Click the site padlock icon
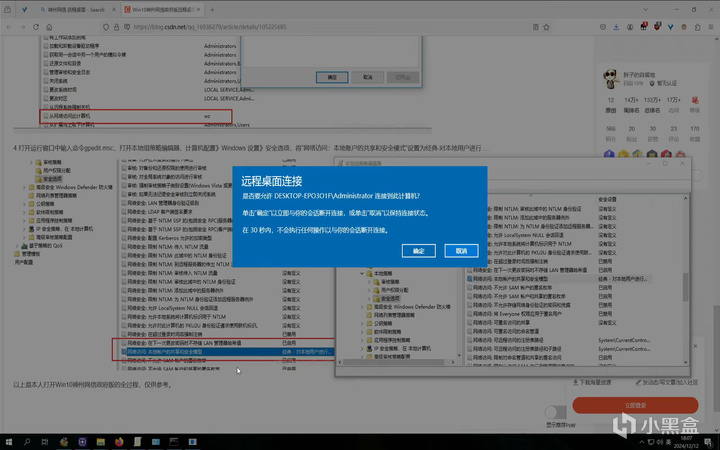This screenshot has height=450, width=720. pos(117,27)
